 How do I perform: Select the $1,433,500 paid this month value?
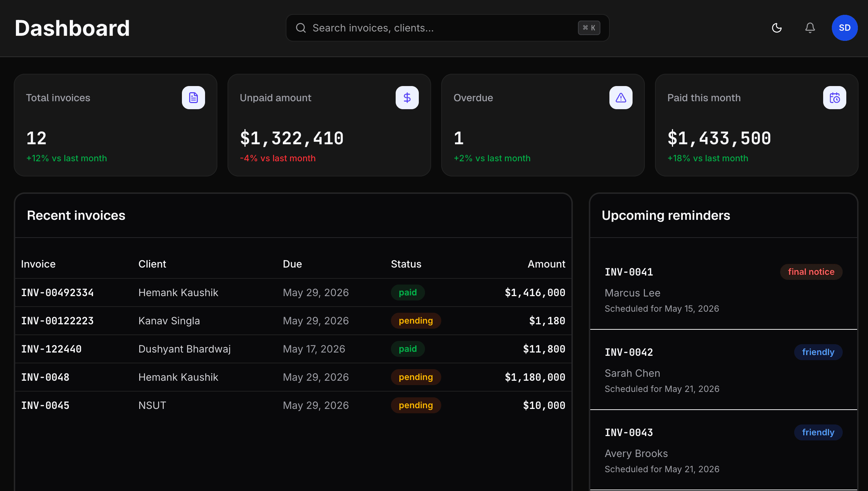tap(719, 138)
